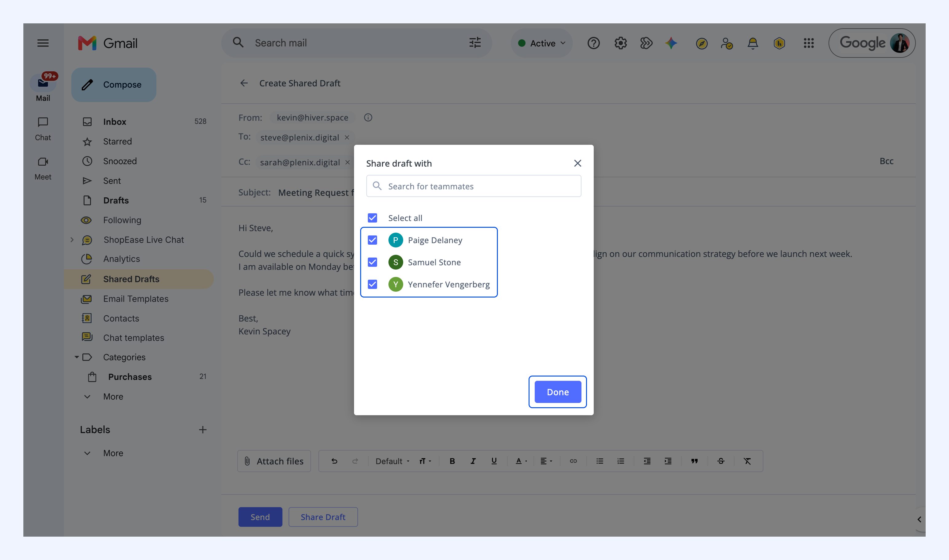Undo the last edit
The image size is (949, 560).
pyautogui.click(x=334, y=461)
